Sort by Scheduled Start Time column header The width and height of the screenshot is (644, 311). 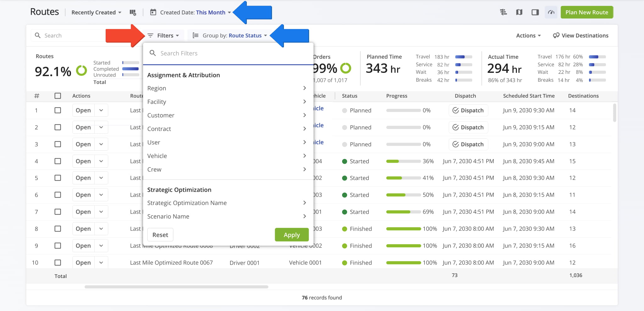pos(529,96)
